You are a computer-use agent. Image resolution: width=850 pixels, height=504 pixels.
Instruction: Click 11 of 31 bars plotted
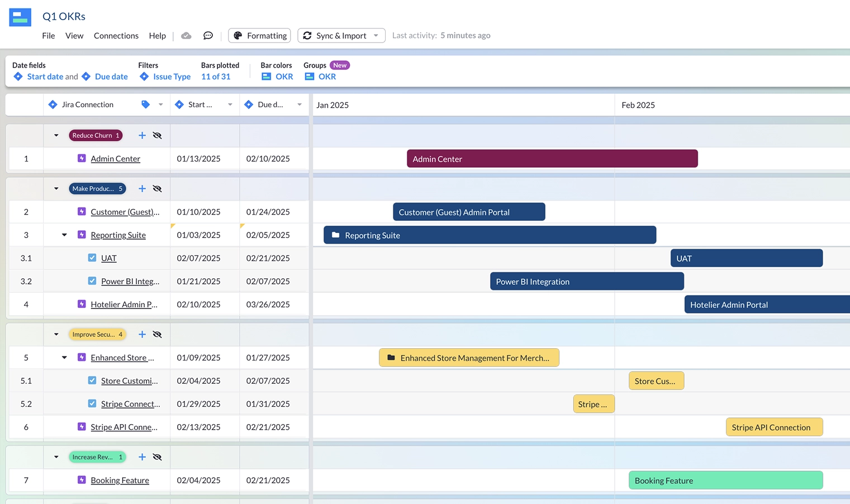(x=216, y=77)
